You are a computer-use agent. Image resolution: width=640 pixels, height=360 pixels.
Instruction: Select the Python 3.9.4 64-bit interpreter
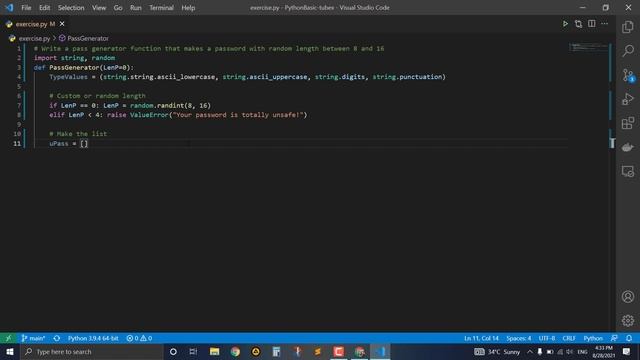pyautogui.click(x=93, y=338)
